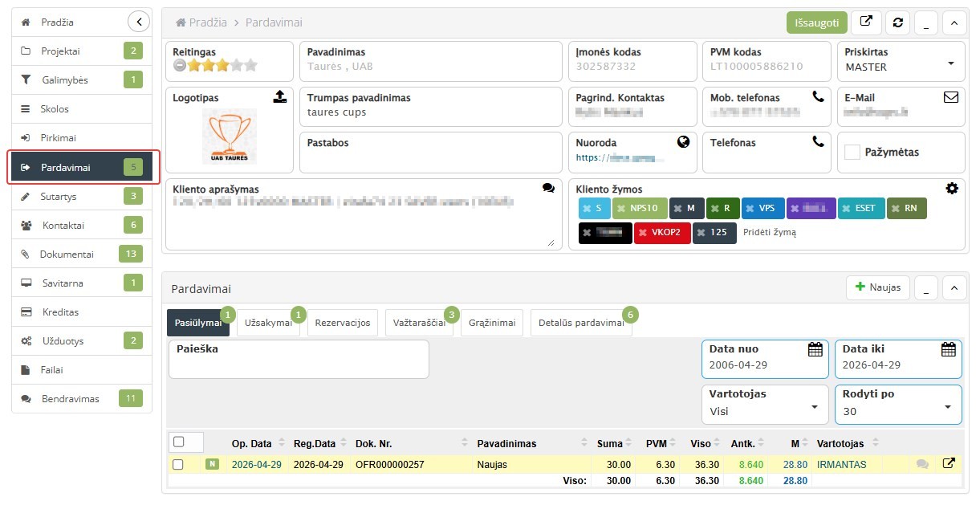Open Dokumentai in sidebar

(82, 255)
